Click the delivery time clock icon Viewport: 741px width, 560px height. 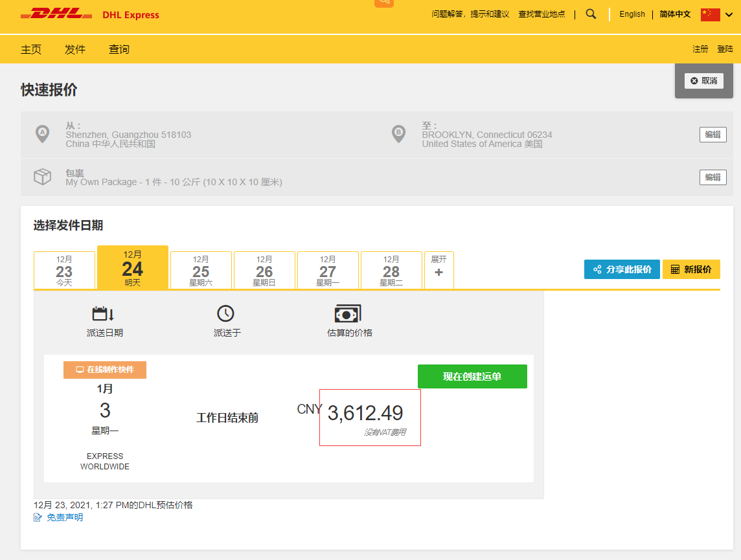pos(225,314)
